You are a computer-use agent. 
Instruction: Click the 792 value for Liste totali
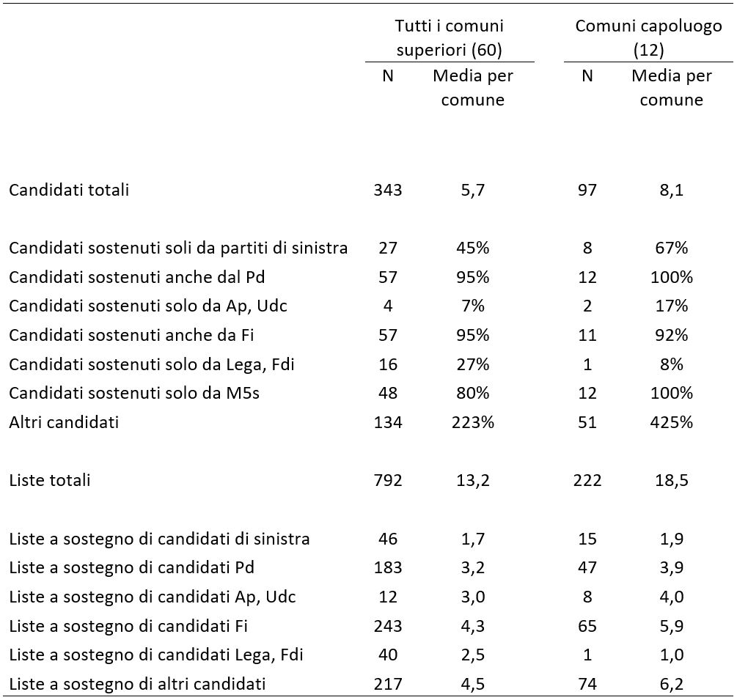[388, 481]
